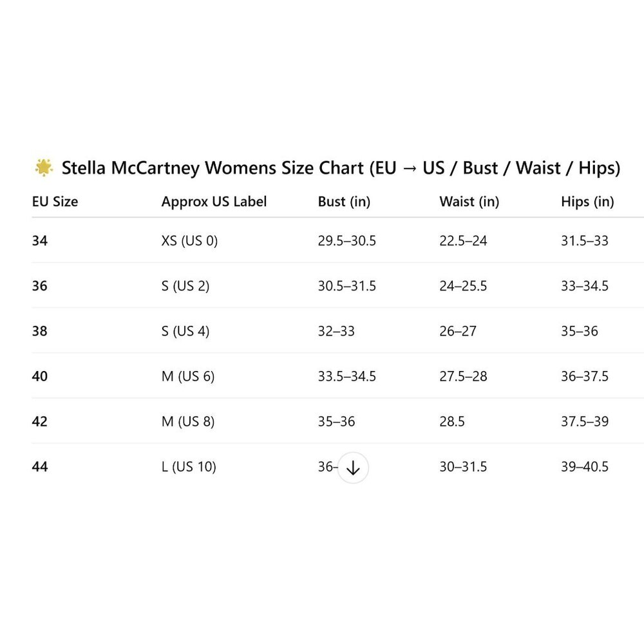Click the scroll-down arrow button
The width and height of the screenshot is (644, 644).
coord(353,468)
